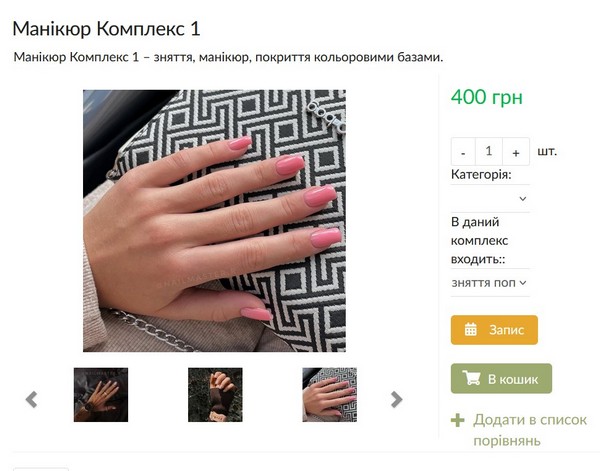Select the middle thumbnail with brown sleeve
The image size is (600, 471).
(x=215, y=395)
